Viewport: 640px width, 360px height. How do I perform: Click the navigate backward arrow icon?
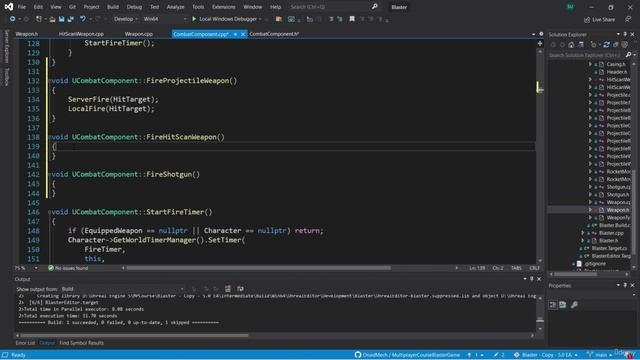click(12, 19)
